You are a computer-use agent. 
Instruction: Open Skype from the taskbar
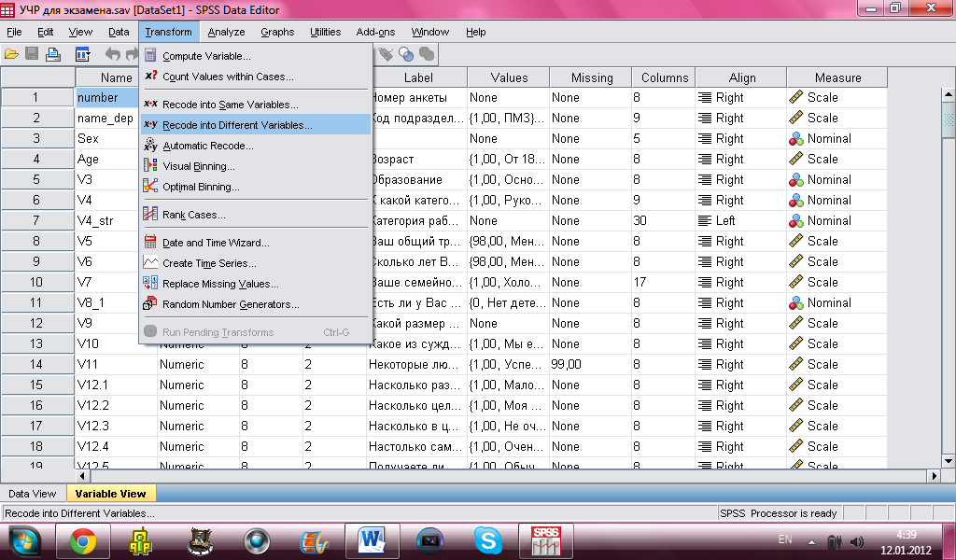[x=487, y=541]
